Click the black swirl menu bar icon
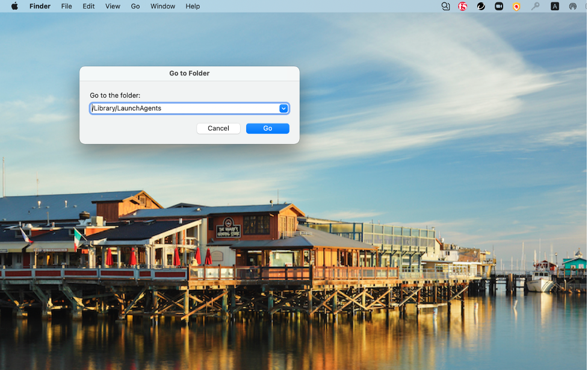 click(x=480, y=6)
